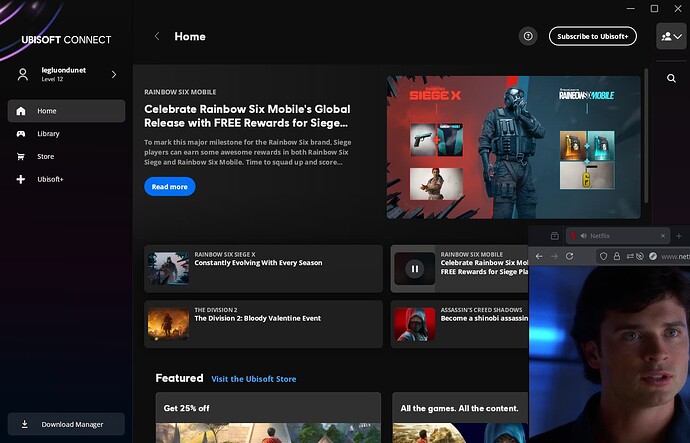Click the Home icon in the sidebar
Screen dimensions: 690x443
(21, 111)
